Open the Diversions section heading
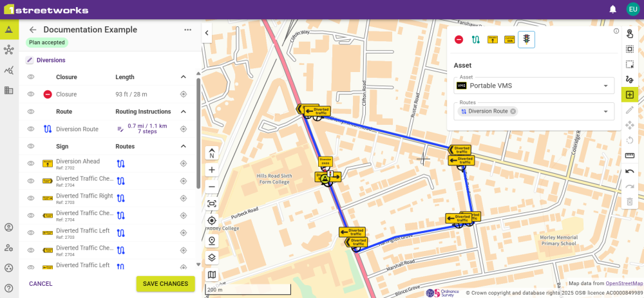 (50, 60)
